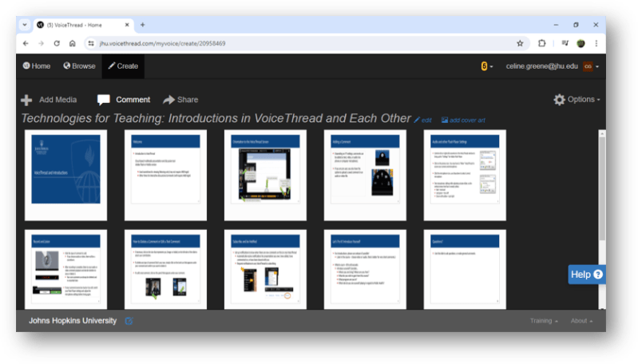
Task: Reload the page with refresh icon
Action: click(x=57, y=43)
